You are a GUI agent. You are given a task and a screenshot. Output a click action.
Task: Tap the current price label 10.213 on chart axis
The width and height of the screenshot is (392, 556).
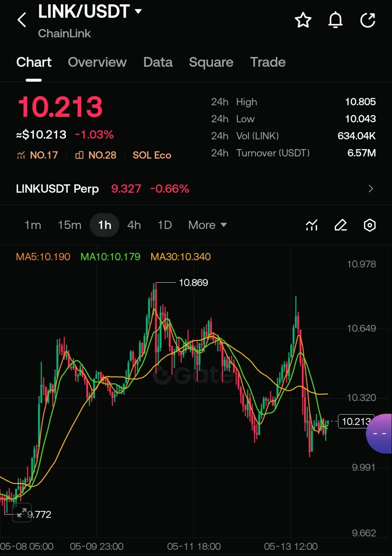[356, 421]
